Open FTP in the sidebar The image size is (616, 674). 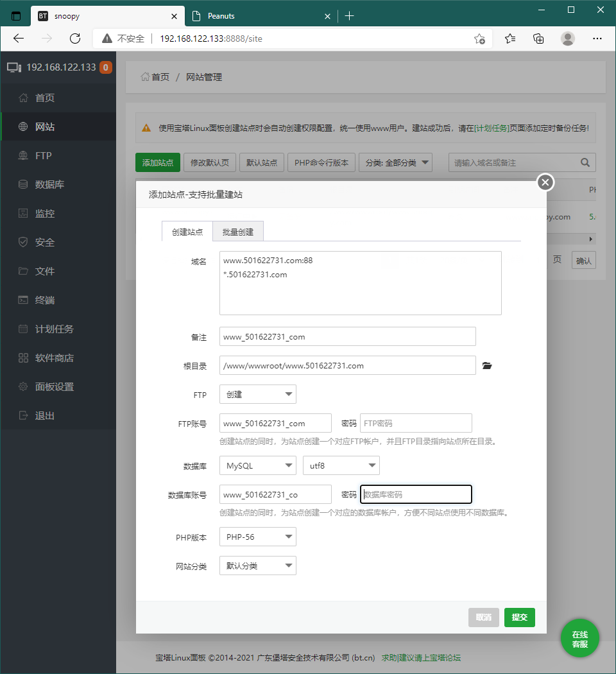[58, 155]
